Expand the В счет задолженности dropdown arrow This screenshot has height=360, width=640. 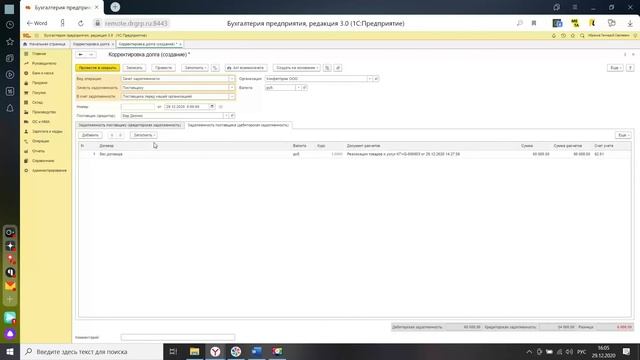(231, 96)
